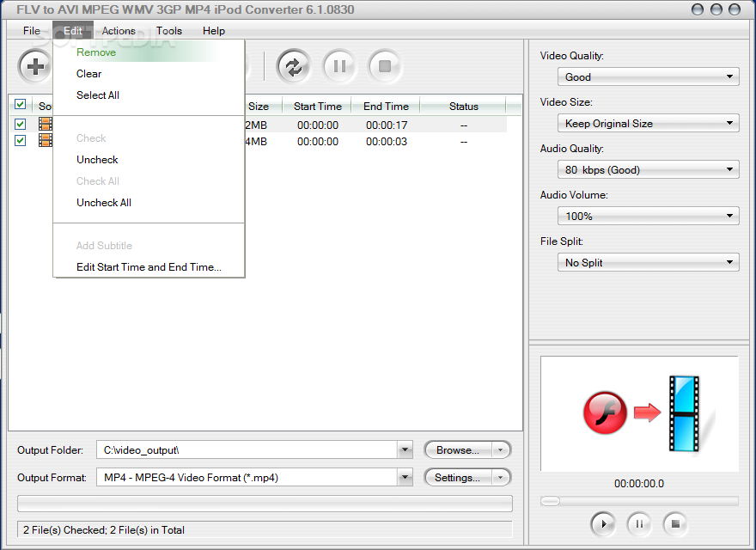Minimize the window using the first title button
Screen dimensions: 756x550
tap(698, 9)
